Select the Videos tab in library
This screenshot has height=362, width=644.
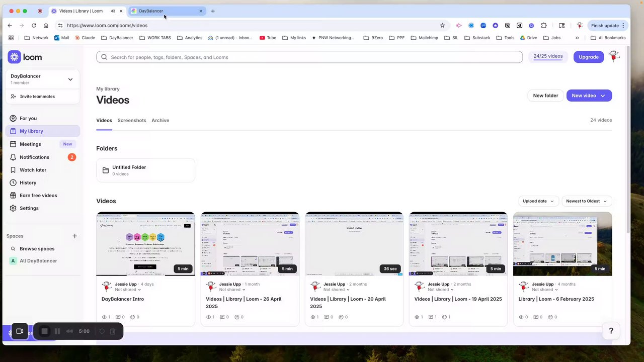tap(104, 120)
